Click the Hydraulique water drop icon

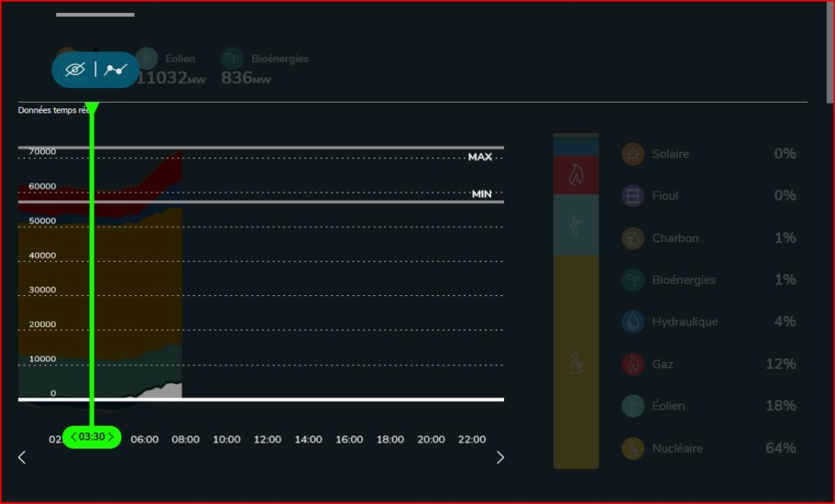pos(633,322)
